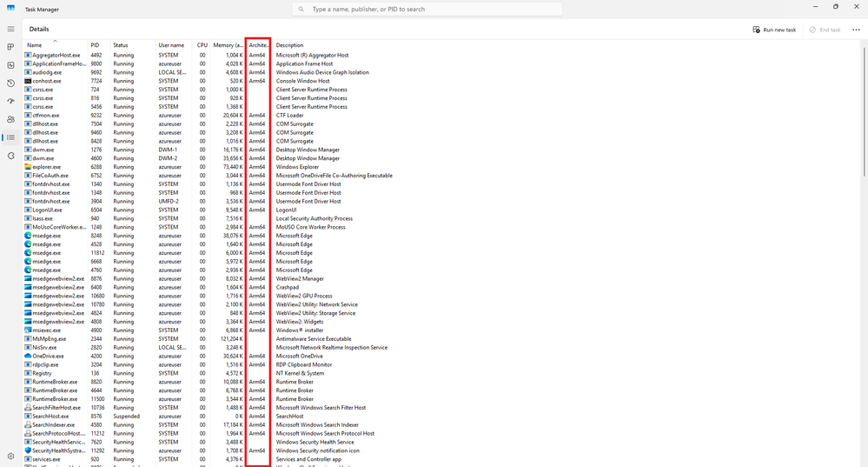Select lsass.exe process name
The height and width of the screenshot is (467, 868).
43,218
